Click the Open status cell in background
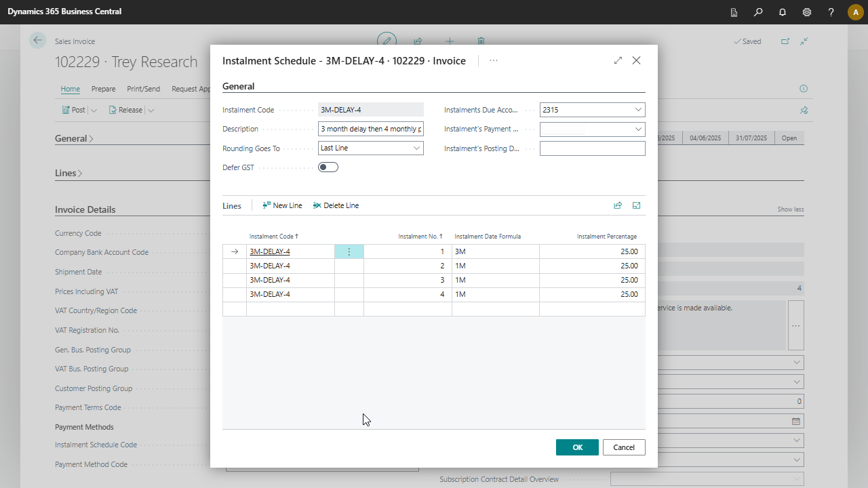The width and height of the screenshot is (868, 488). pos(789,138)
